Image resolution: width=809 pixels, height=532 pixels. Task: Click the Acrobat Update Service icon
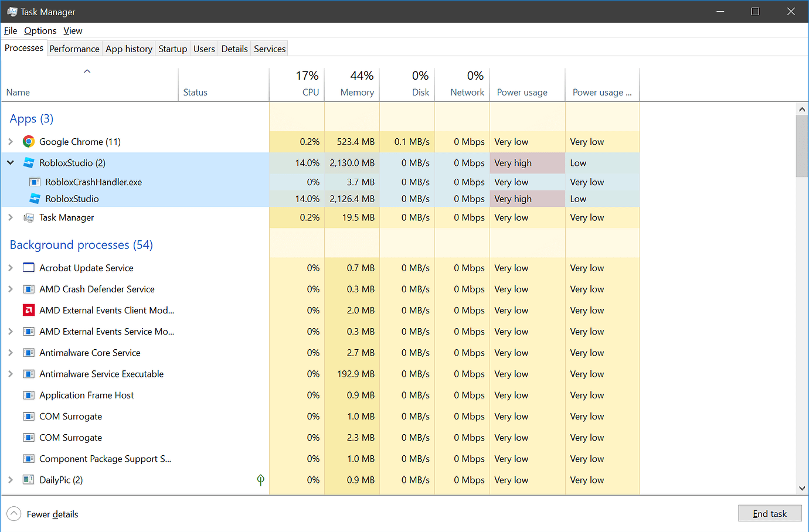tap(29, 268)
